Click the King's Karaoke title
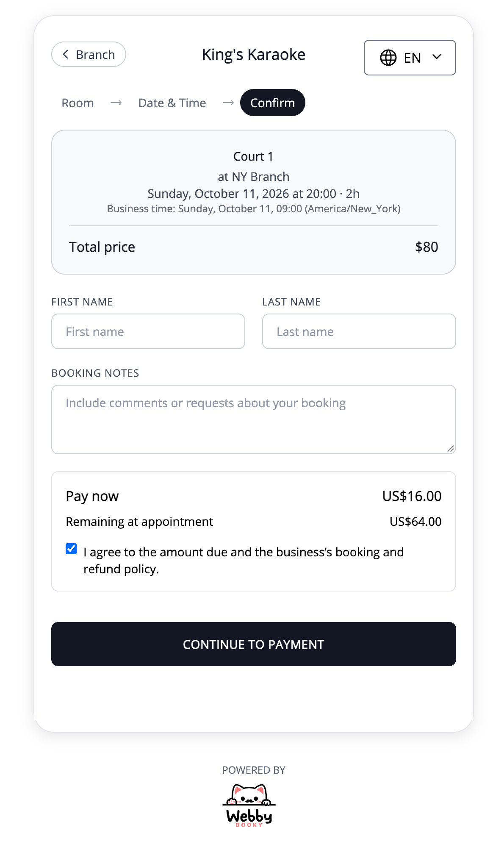This screenshot has height=861, width=504. pyautogui.click(x=253, y=55)
